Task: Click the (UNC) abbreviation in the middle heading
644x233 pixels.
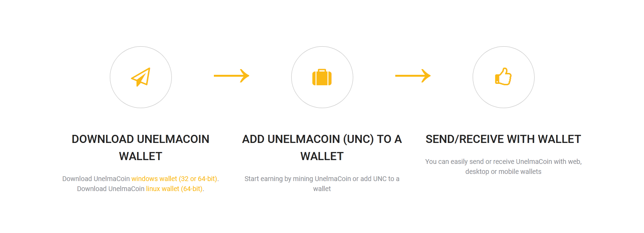Action: click(359, 139)
